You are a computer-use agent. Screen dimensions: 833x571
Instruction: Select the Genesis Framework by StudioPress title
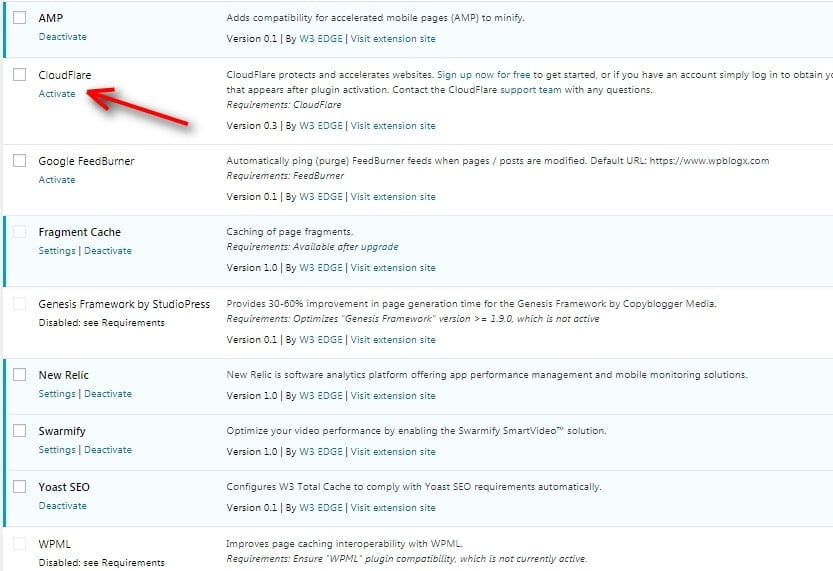pos(124,304)
